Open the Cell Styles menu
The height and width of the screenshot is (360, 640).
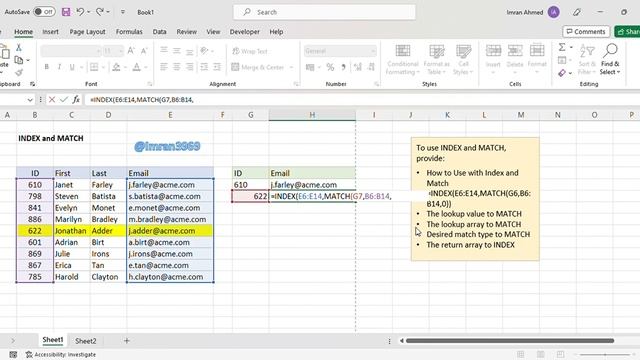463,60
